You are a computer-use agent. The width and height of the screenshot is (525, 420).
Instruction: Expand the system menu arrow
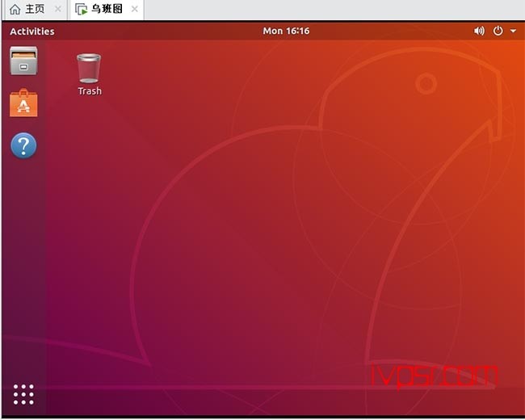[x=513, y=31]
